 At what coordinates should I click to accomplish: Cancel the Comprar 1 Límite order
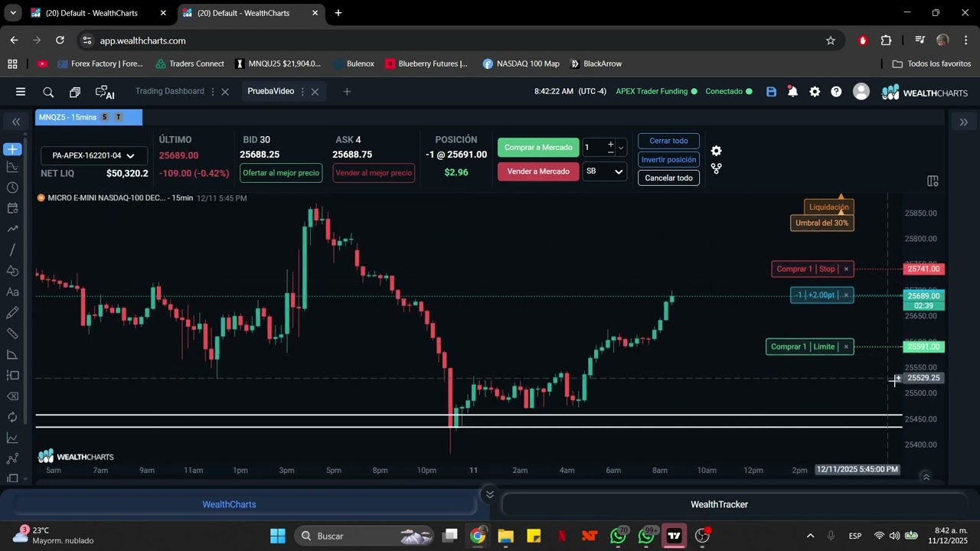[x=846, y=347]
